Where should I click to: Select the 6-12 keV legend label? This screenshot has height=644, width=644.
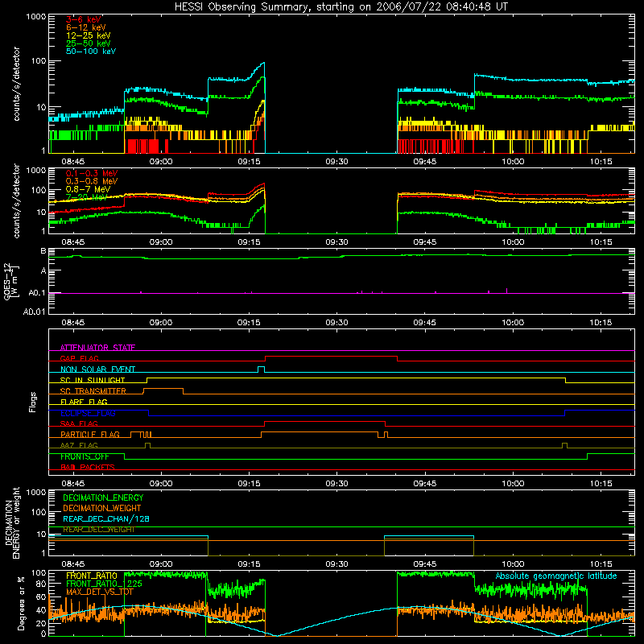(x=86, y=27)
